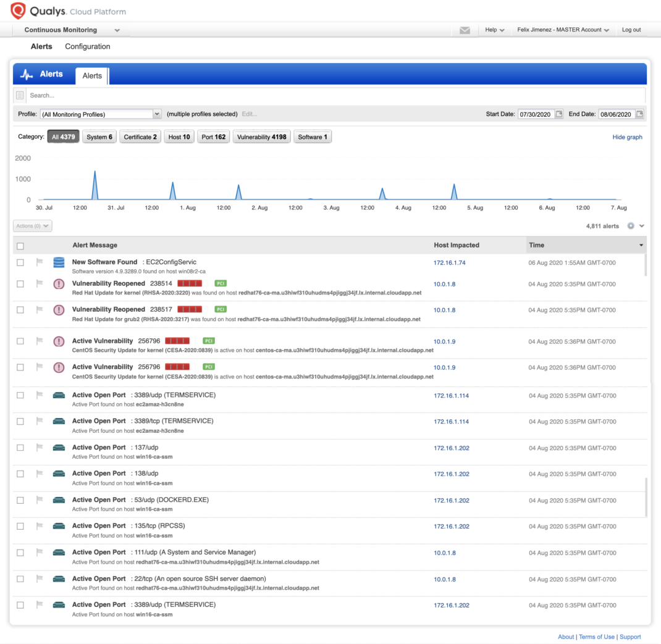The height and width of the screenshot is (644, 661).
Task: Click database icon for New Software Found
Action: point(59,263)
